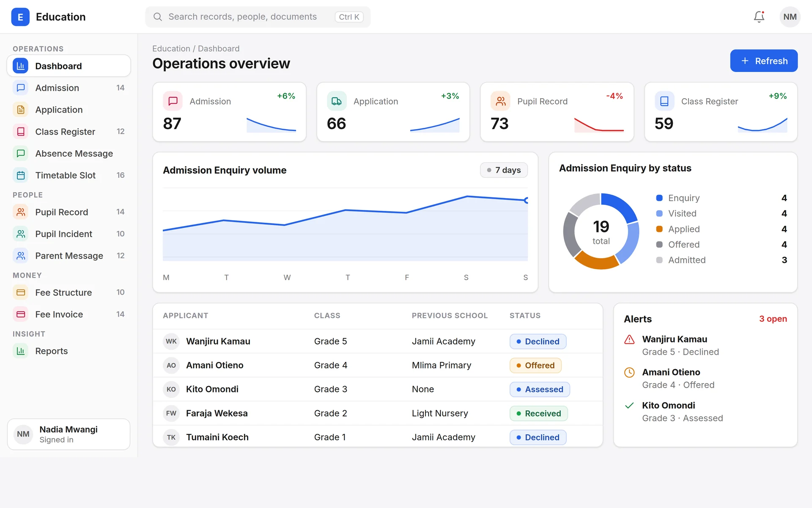Click the PREVIOUS SCHOOL column header
The image size is (812, 508).
450,315
